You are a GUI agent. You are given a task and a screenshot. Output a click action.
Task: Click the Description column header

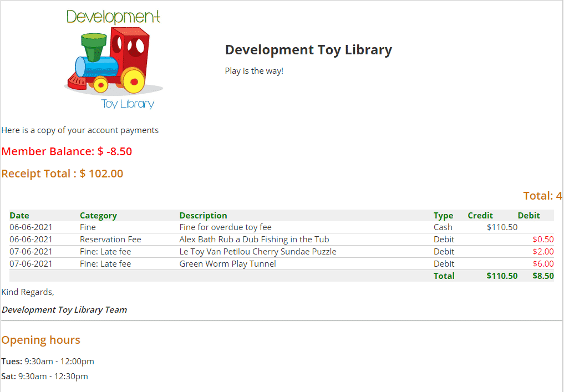(203, 216)
